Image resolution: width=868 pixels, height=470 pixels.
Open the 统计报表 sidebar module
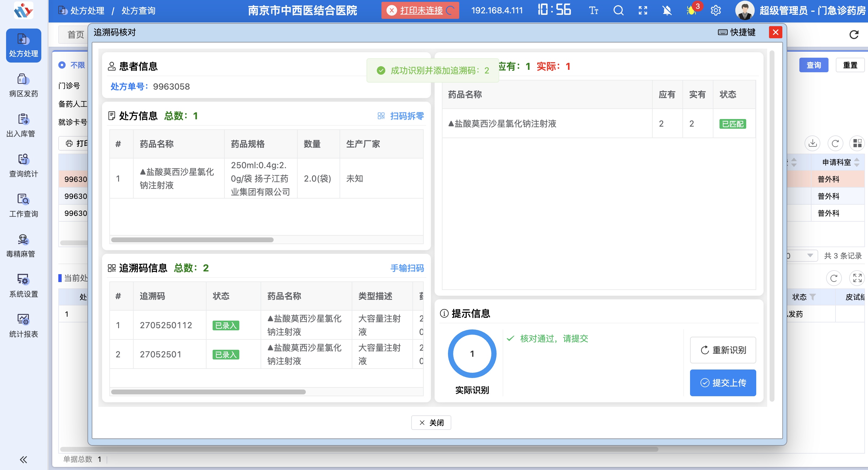pos(23,325)
